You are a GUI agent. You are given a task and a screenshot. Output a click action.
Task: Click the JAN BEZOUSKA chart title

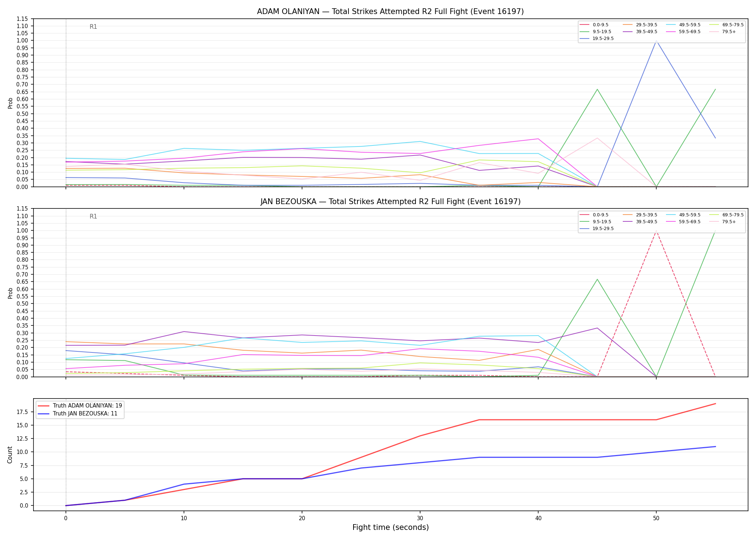tap(390, 202)
